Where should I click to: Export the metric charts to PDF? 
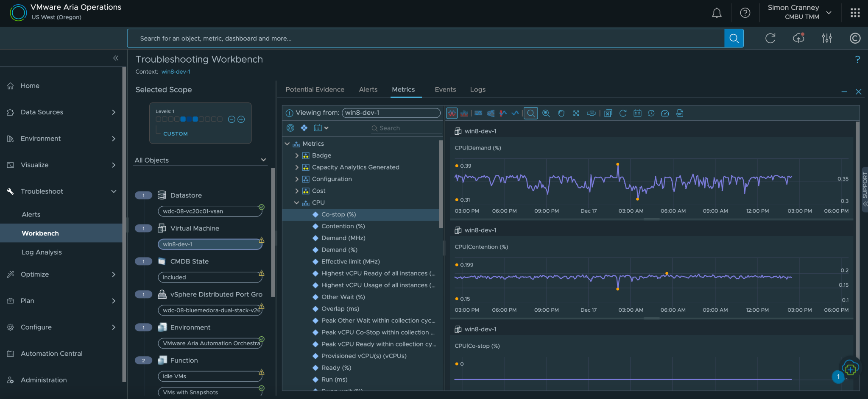680,113
